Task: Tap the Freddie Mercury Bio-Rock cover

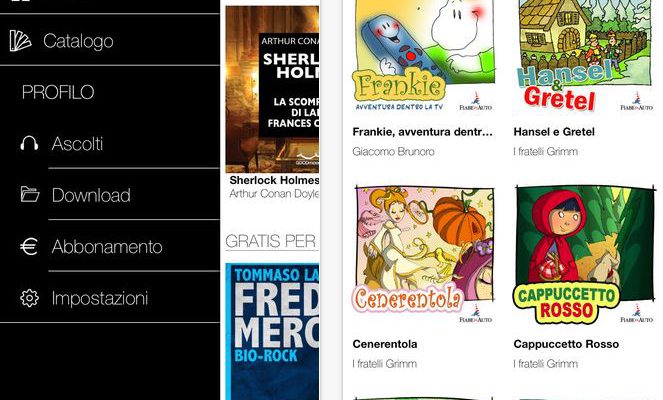Action: click(272, 332)
